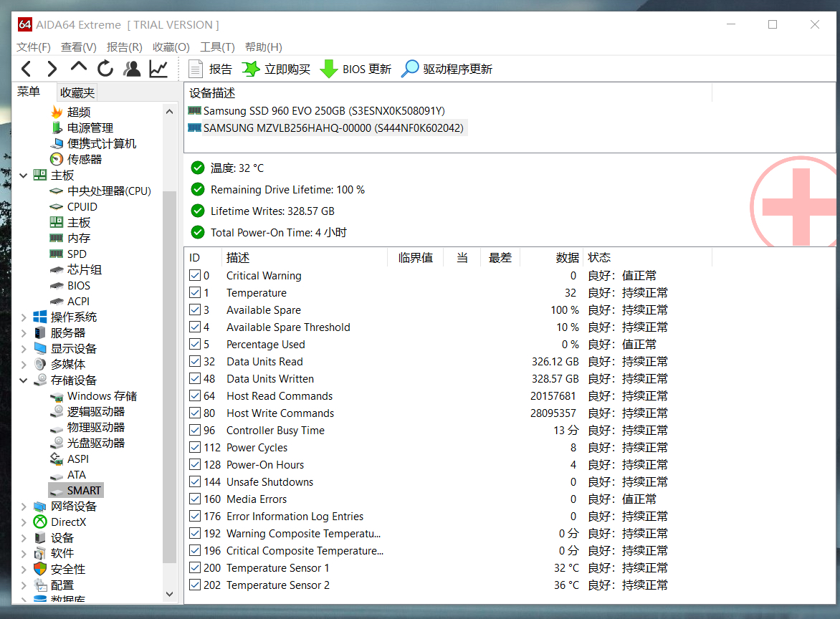Select the 显示设备 monitor icon
Viewport: 840px width, 619px height.
pyautogui.click(x=40, y=348)
